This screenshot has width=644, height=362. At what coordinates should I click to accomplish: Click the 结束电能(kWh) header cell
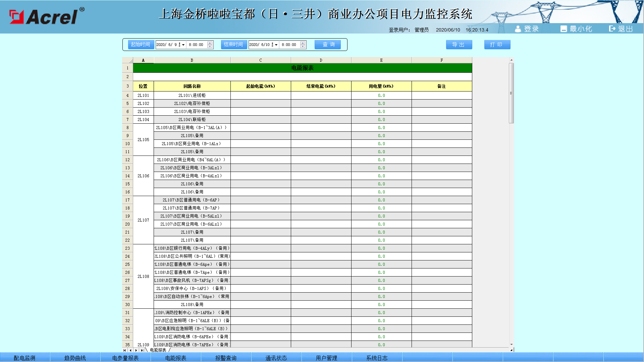[321, 86]
